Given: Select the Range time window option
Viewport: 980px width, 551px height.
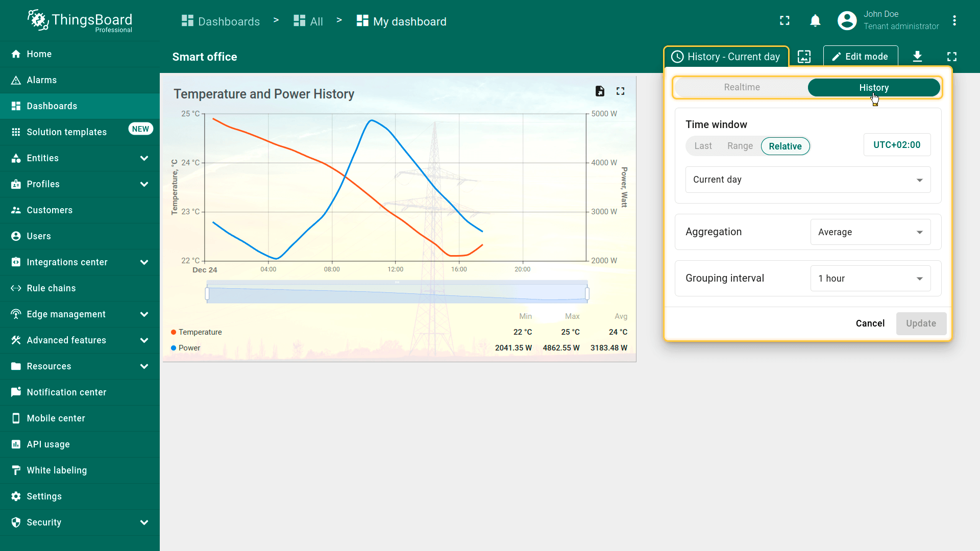Looking at the screenshot, I should (740, 146).
